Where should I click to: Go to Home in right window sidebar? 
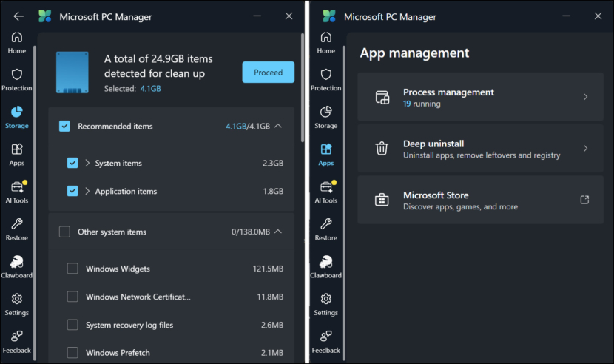coord(325,43)
